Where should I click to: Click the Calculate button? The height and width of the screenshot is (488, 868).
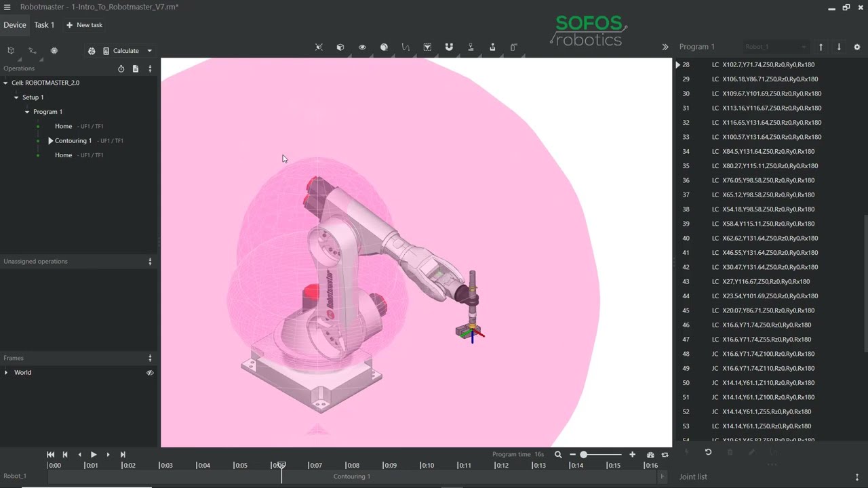tap(121, 51)
